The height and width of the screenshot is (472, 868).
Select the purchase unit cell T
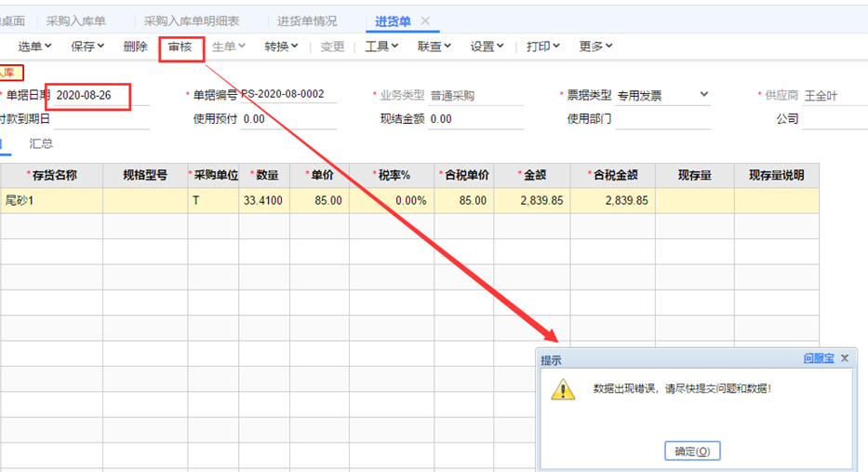214,200
